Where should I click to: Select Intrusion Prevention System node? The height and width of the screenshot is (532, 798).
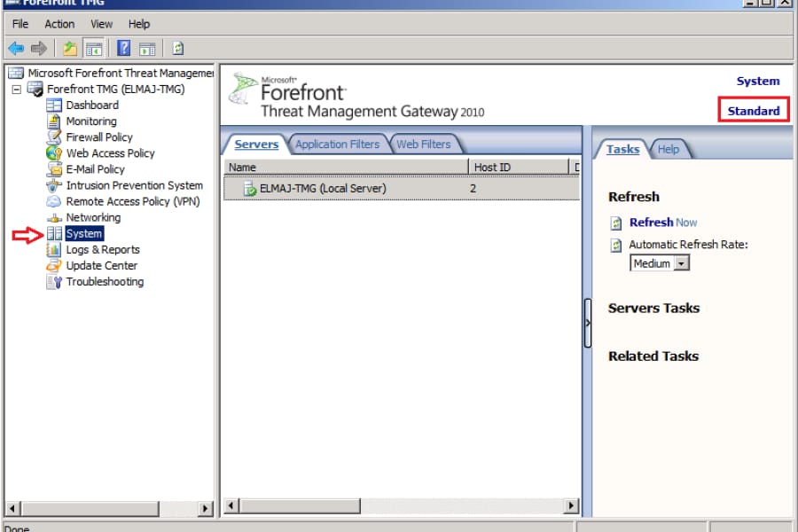(x=135, y=185)
